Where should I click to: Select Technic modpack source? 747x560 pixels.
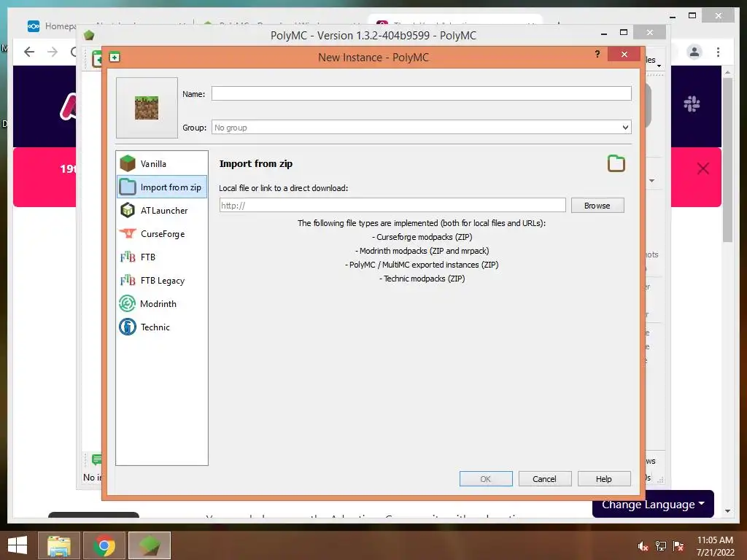tap(162, 327)
